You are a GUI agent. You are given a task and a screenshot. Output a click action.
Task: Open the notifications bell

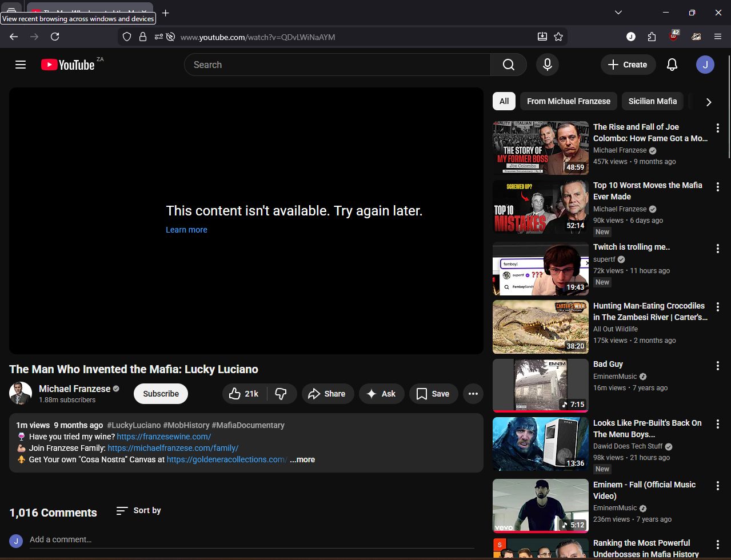click(x=672, y=65)
